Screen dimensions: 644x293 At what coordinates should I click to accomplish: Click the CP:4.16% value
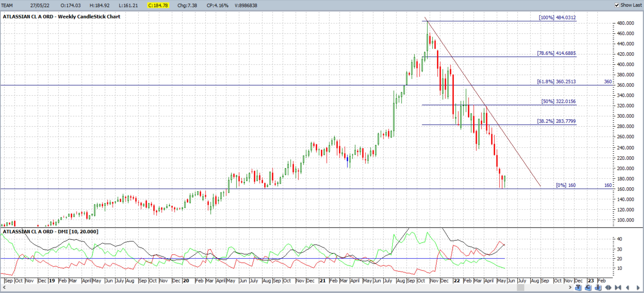pos(217,6)
